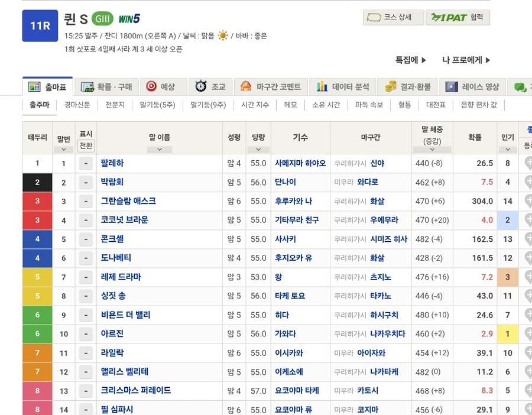532x415 pixels.
Task: Open the horse 팔레하 detail link
Action: click(113, 163)
